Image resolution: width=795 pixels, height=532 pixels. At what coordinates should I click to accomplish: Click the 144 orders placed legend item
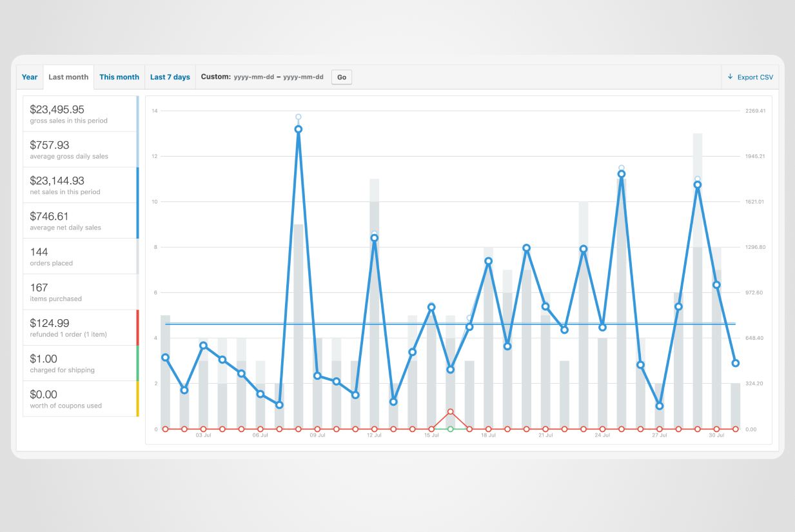[x=80, y=256]
